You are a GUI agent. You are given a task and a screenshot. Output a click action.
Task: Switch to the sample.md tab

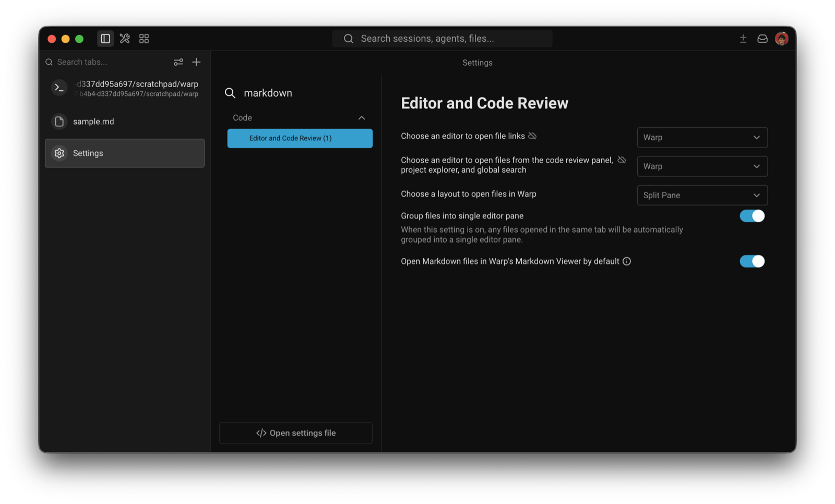pyautogui.click(x=125, y=122)
